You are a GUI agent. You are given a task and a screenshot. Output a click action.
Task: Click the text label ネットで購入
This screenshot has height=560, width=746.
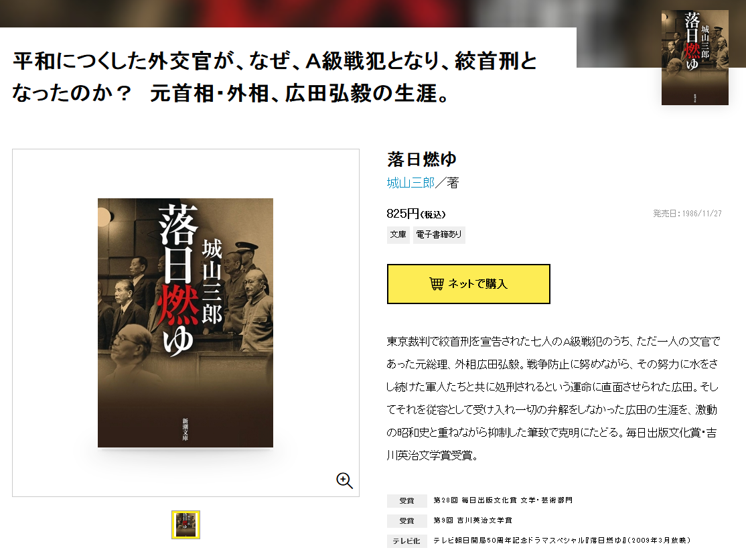477,283
